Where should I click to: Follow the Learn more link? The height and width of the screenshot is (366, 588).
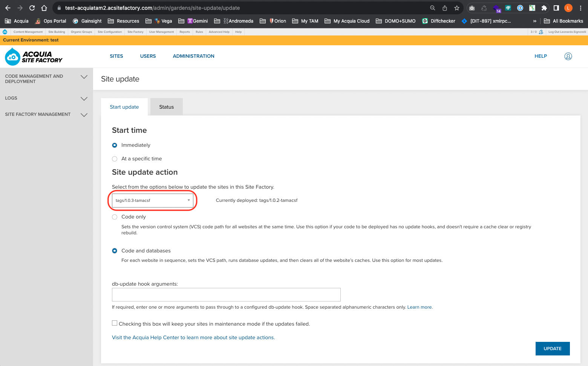(x=420, y=307)
